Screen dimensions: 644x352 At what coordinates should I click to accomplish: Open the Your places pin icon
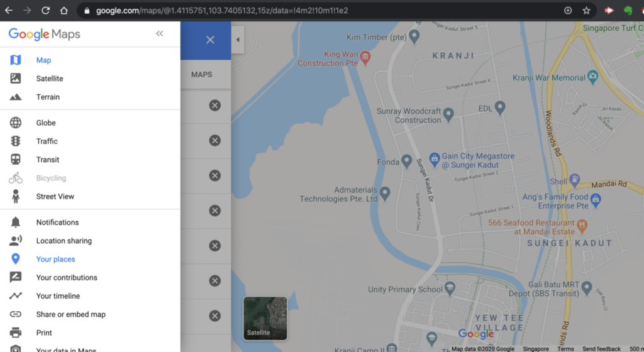click(x=16, y=259)
